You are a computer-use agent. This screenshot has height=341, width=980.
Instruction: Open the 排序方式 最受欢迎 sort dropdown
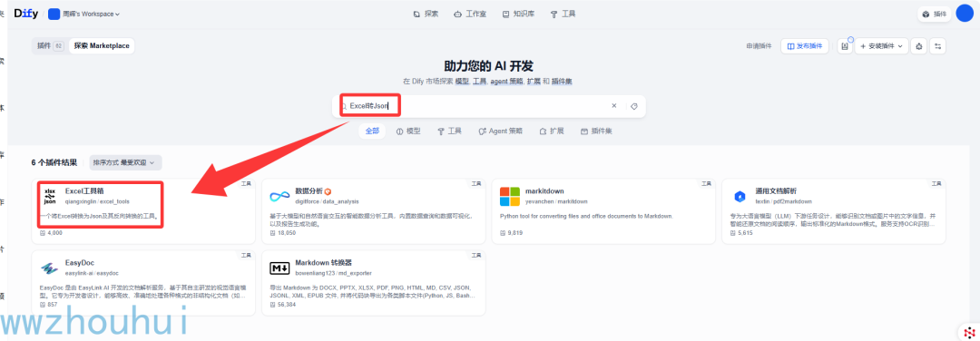[125, 162]
